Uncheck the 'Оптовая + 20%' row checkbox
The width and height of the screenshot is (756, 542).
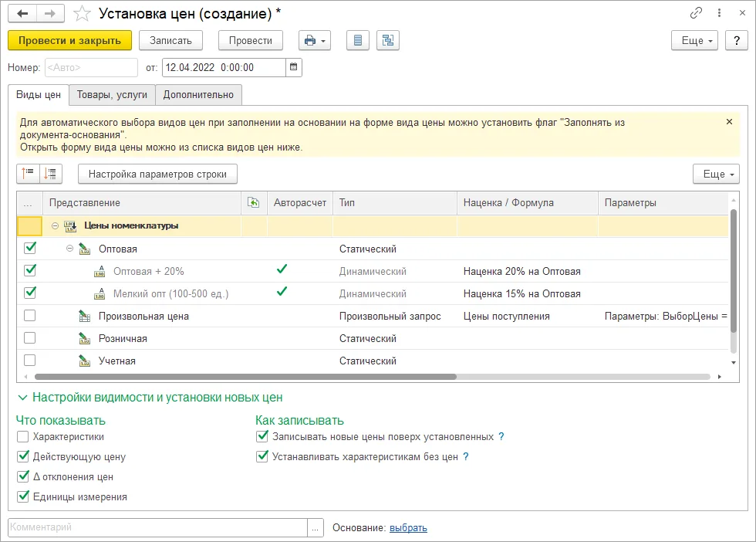click(30, 270)
